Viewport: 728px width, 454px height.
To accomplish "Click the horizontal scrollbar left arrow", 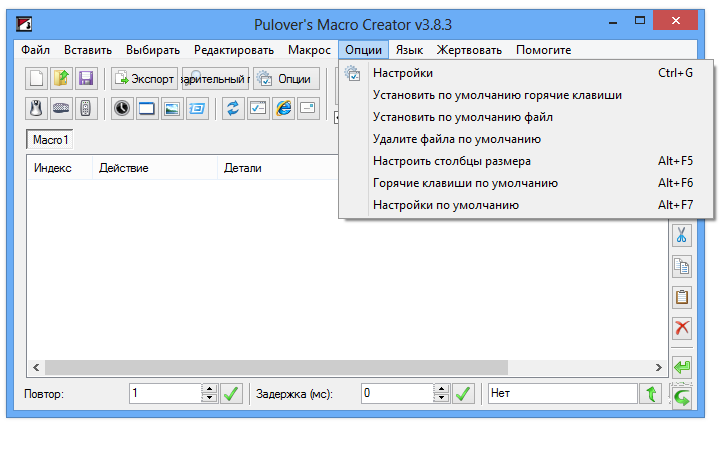I will click(x=36, y=368).
